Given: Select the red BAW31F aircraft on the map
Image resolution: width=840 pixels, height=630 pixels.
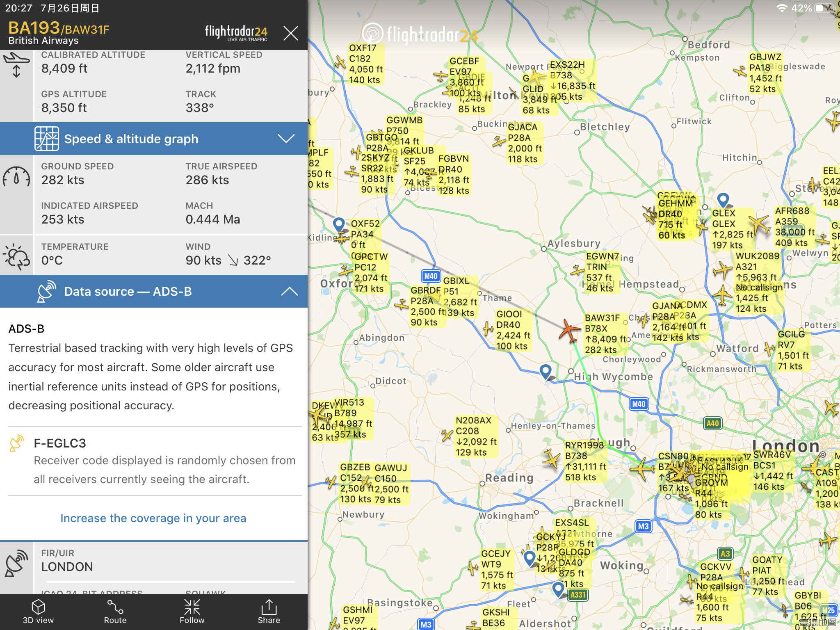Looking at the screenshot, I should (x=569, y=330).
